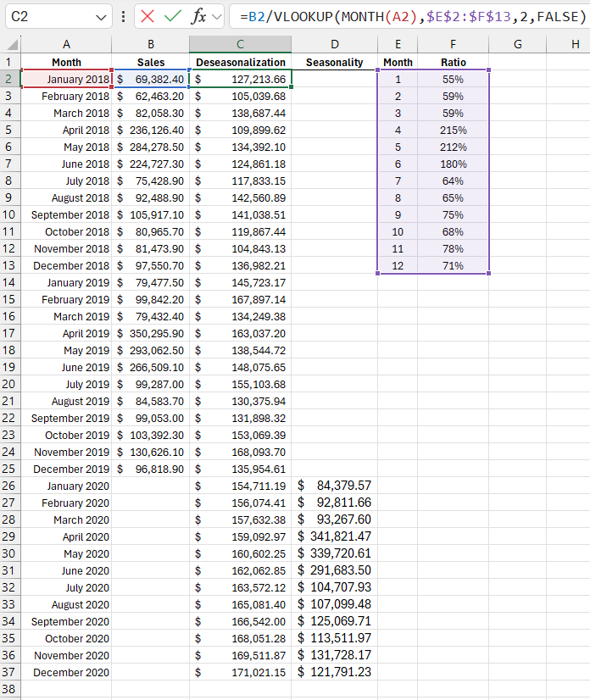
Task: Click the value 171,021.15
Action: click(x=240, y=672)
